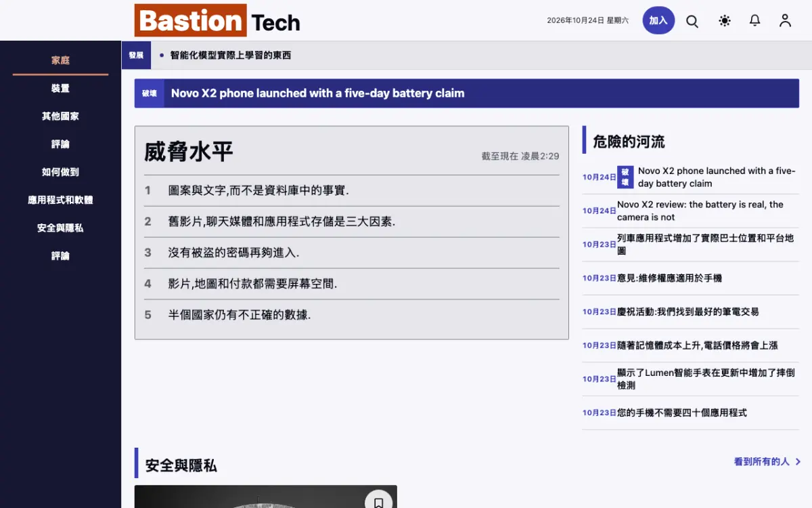Click the 安全與隱私 section heading above the image
Screen dimensions: 812x508
(x=181, y=465)
